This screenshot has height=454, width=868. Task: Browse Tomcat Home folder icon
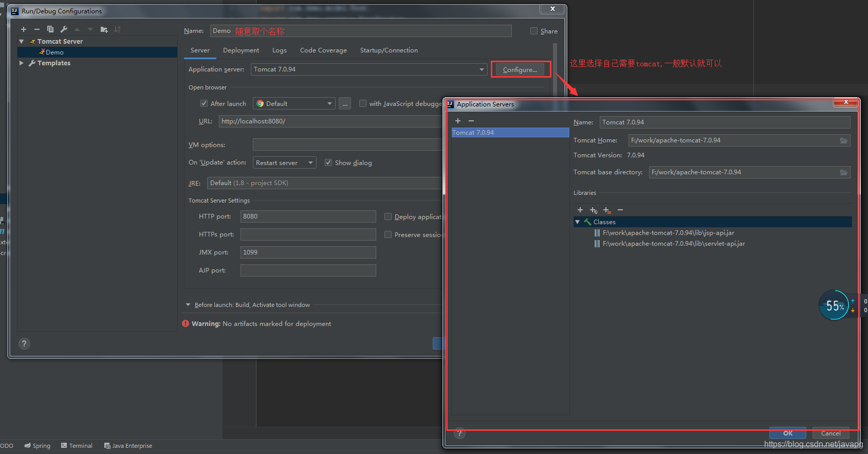point(844,140)
